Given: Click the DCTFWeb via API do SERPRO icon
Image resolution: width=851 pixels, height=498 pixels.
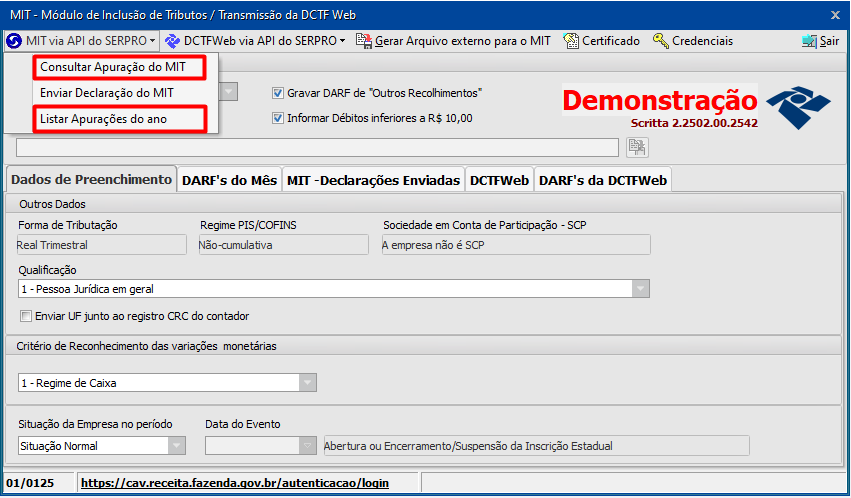Looking at the screenshot, I should 173,41.
